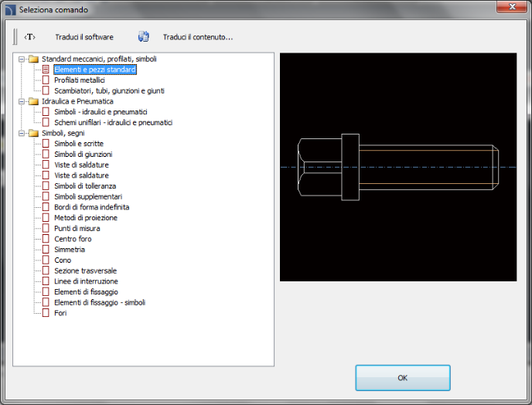Select Fori at tree bottom
The height and width of the screenshot is (405, 532).
60,313
